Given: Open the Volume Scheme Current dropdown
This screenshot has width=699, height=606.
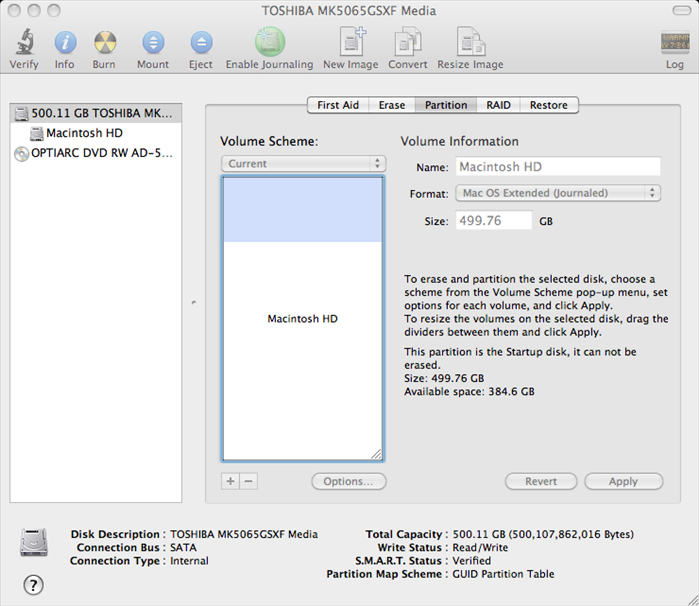Looking at the screenshot, I should pos(304,164).
